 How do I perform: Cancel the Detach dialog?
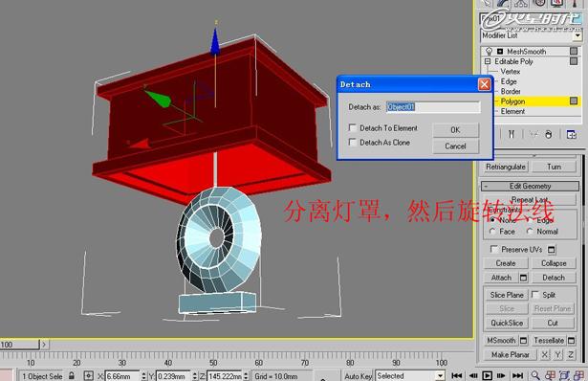[x=455, y=146]
